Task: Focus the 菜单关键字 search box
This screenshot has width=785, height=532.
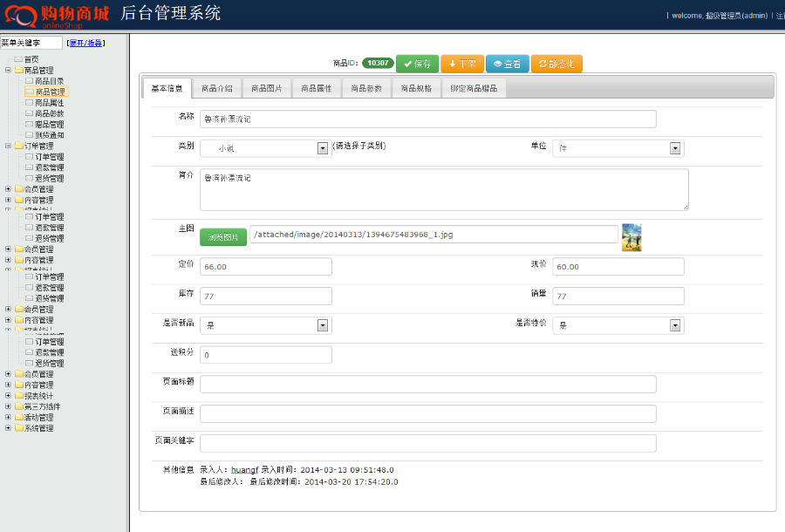Action: 31,43
